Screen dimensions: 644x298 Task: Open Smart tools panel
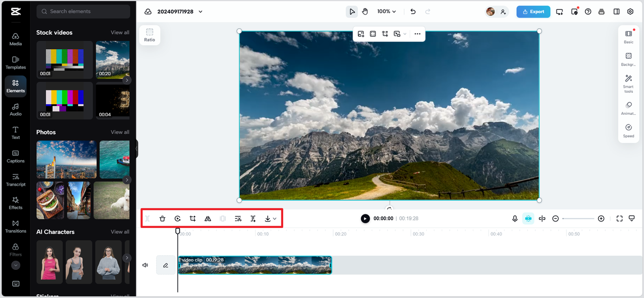(x=628, y=84)
